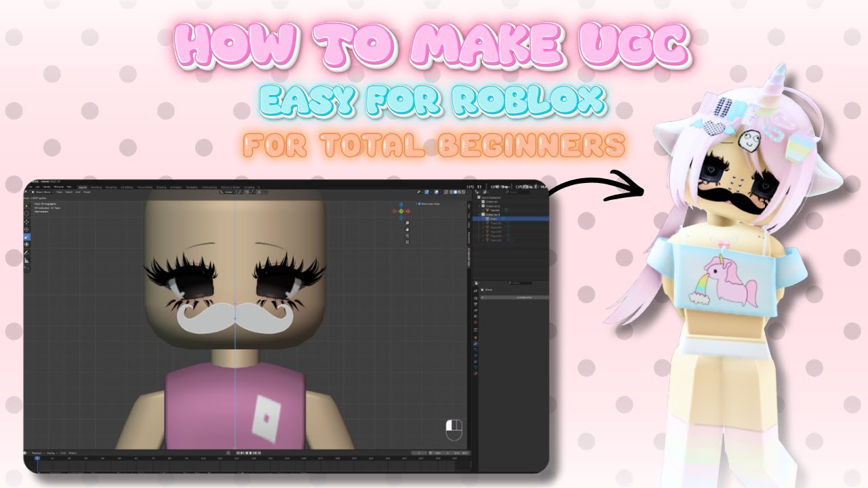Click the blue Z axis gizmo ball
The image size is (868, 488).
(401, 204)
